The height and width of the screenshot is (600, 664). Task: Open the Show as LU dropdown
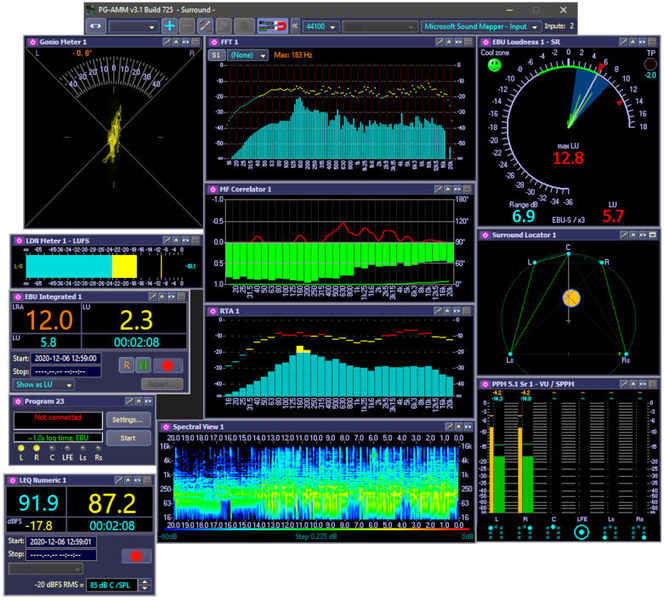[x=43, y=384]
